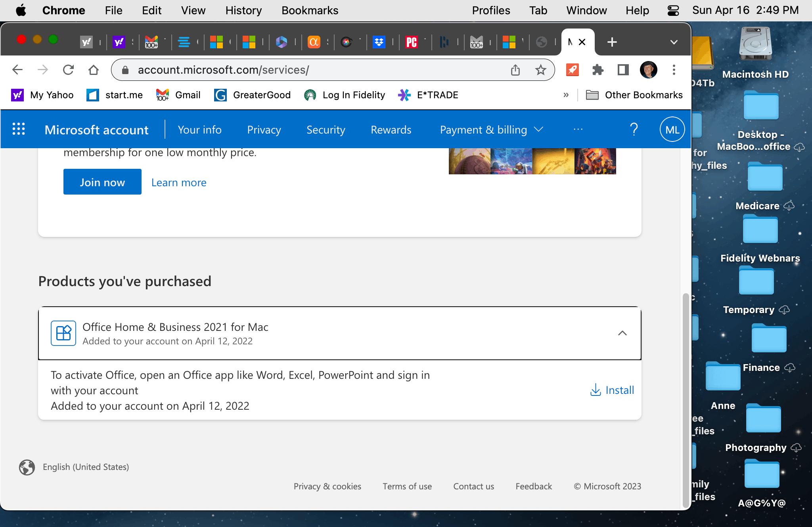Open the Profiles menu
Screen dimensions: 812x527
point(491,10)
